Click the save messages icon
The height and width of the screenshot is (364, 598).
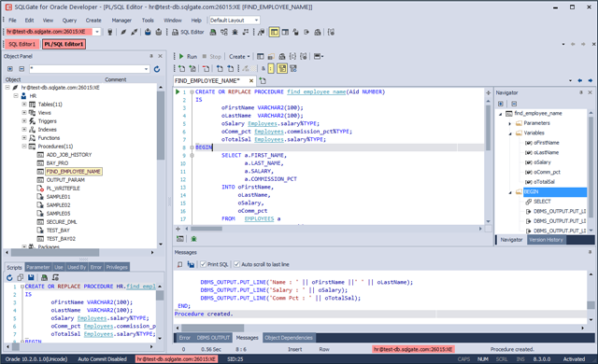click(x=191, y=264)
